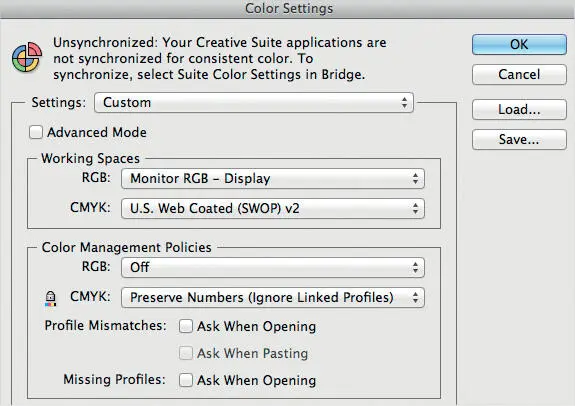
Task: Click the Save... button
Action: [519, 139]
